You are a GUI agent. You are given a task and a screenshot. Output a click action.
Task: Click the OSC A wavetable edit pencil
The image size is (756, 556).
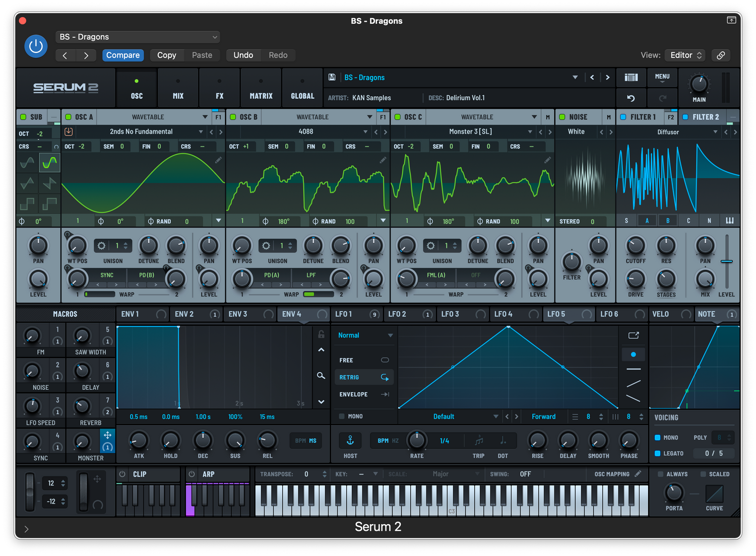(x=218, y=160)
